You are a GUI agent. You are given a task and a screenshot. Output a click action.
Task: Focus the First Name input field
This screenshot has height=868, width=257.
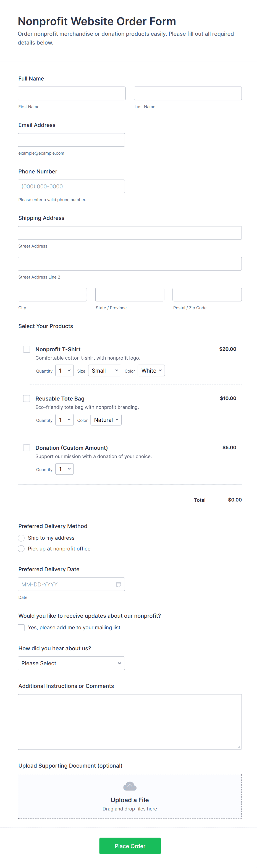(x=71, y=93)
